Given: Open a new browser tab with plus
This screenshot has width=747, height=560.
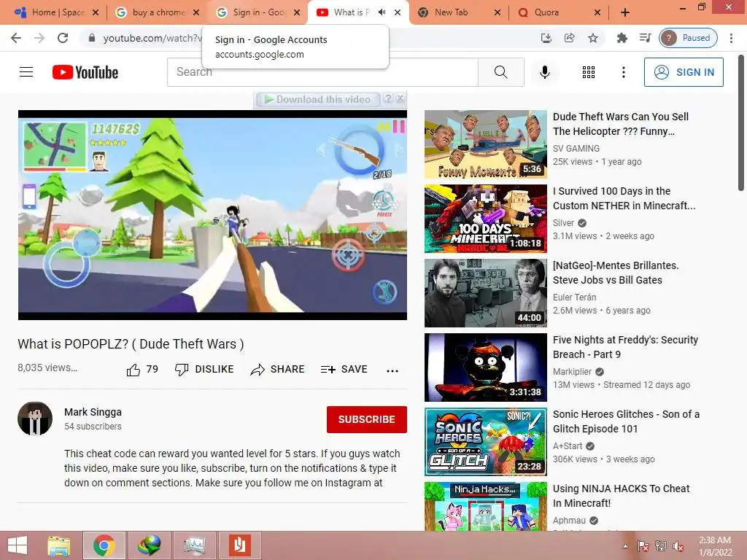Looking at the screenshot, I should (625, 12).
